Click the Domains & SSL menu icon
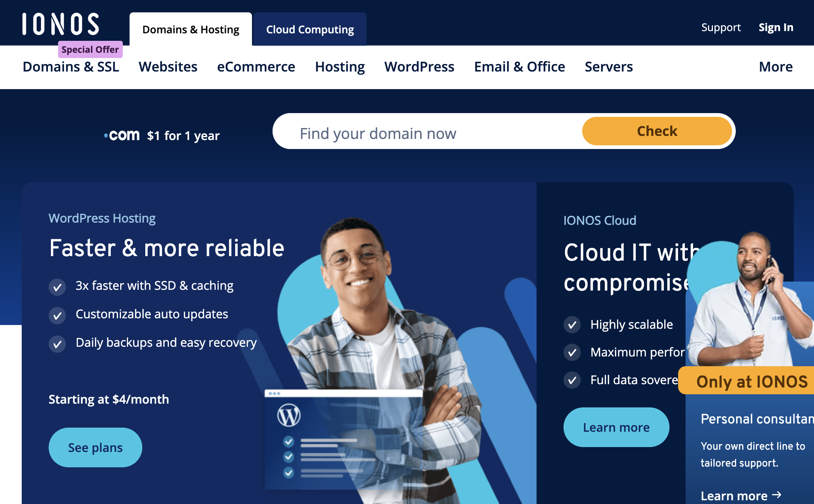This screenshot has width=814, height=504. pos(71,66)
